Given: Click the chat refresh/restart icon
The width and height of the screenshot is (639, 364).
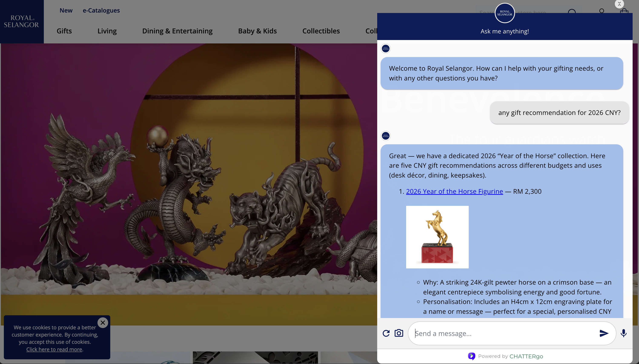Looking at the screenshot, I should tap(386, 333).
